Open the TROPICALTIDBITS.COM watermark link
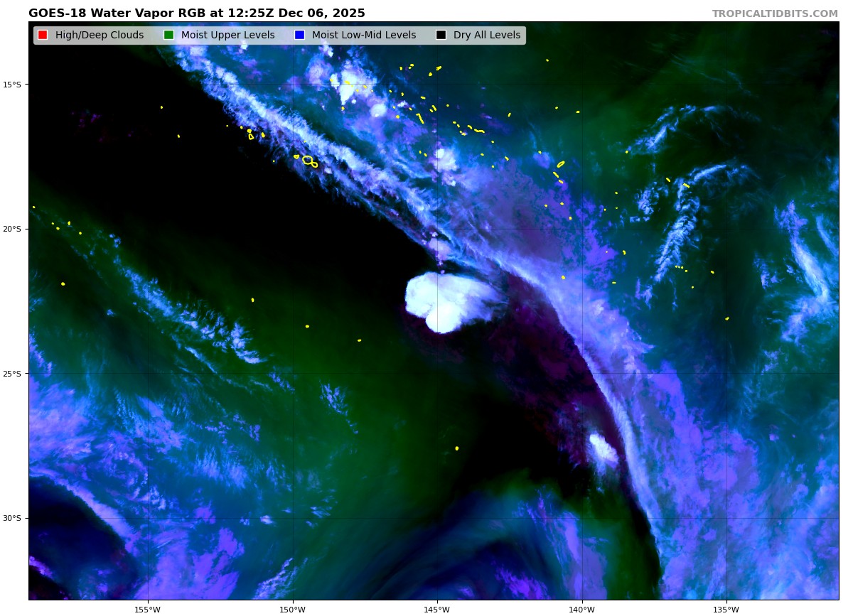 (775, 13)
